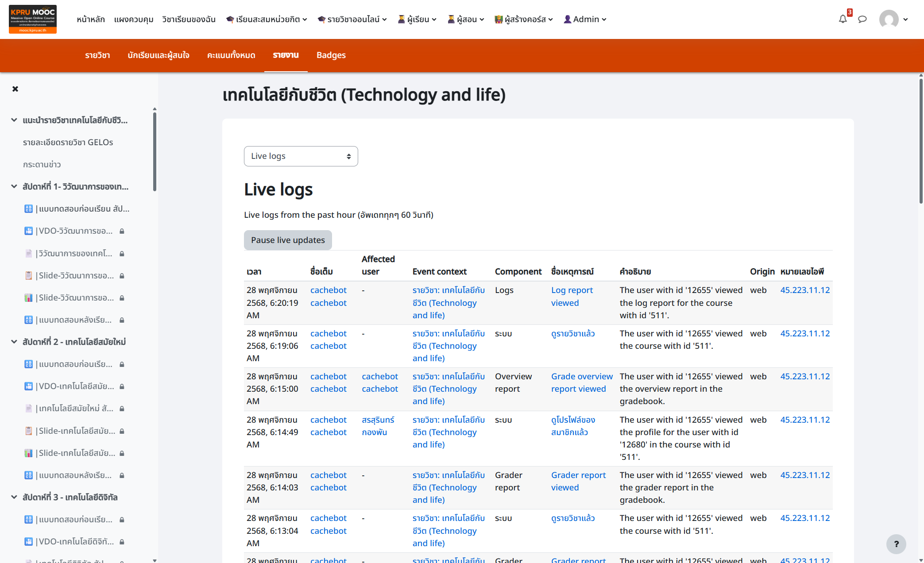924x563 pixels.
Task: Open the user avatar menu
Action: [893, 19]
